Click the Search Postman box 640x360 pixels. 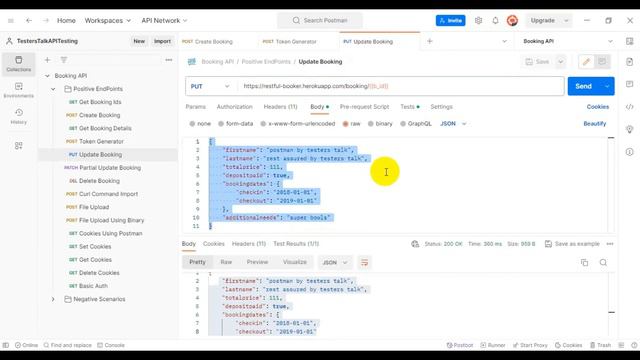(320, 20)
